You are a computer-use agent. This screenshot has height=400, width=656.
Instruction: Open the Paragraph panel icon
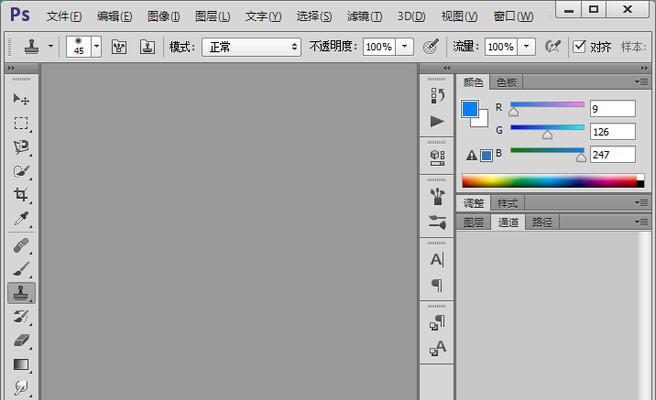click(437, 285)
